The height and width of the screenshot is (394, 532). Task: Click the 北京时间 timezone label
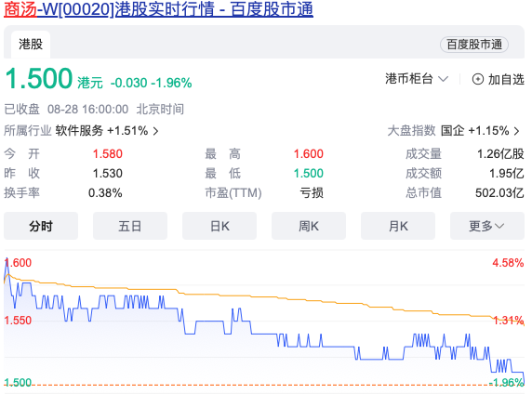coord(160,109)
